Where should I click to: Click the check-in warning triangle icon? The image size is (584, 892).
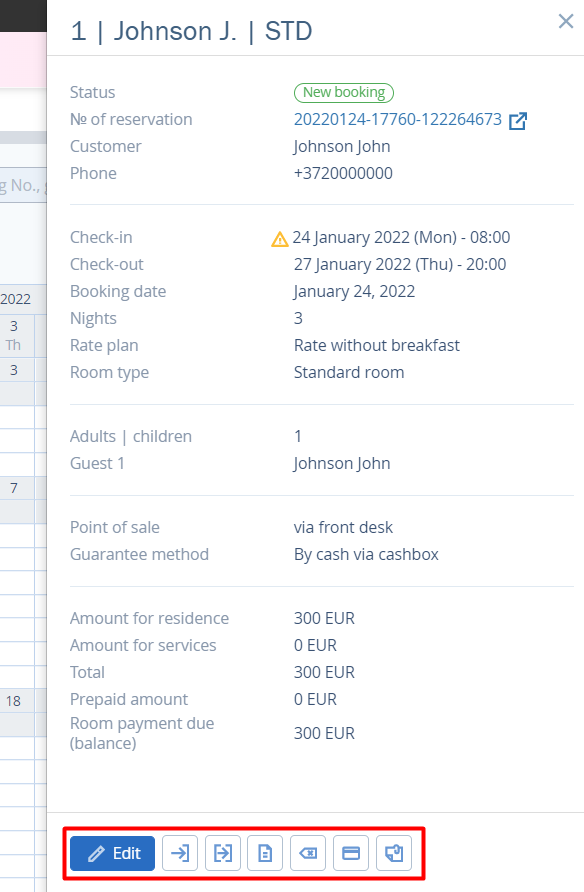click(x=280, y=239)
